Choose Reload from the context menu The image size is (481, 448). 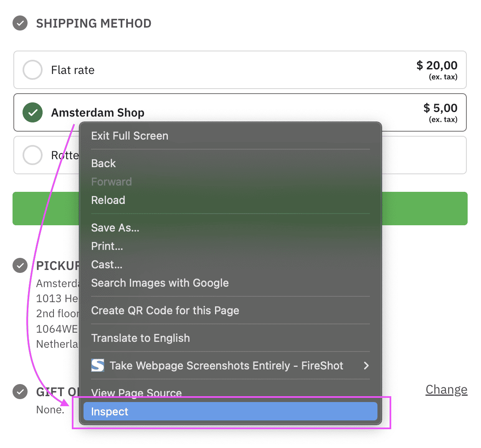coord(108,200)
